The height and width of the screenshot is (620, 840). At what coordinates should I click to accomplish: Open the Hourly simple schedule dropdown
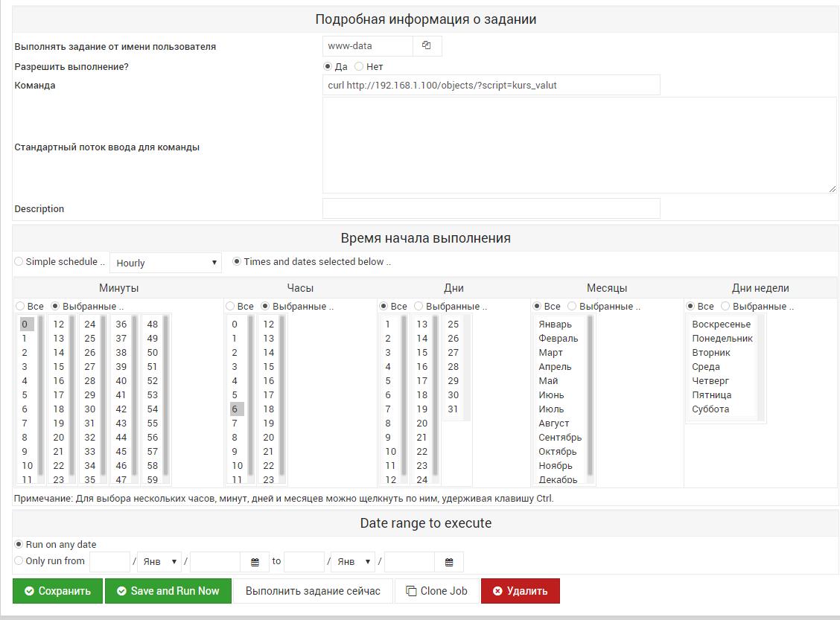(165, 263)
